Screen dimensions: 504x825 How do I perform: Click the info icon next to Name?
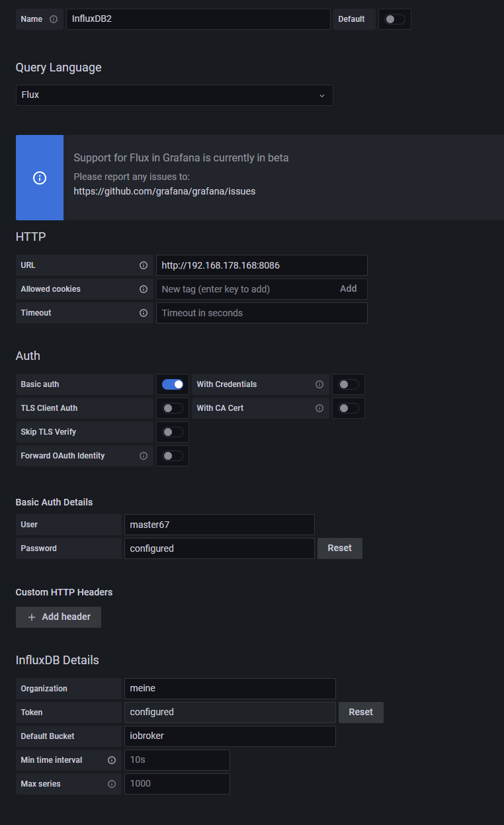54,19
